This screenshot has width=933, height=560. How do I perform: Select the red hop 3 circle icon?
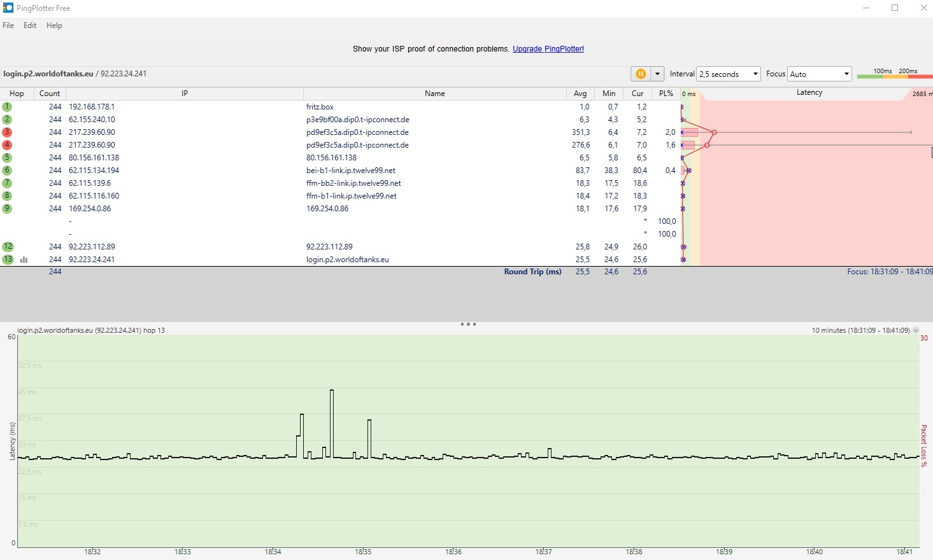7,132
